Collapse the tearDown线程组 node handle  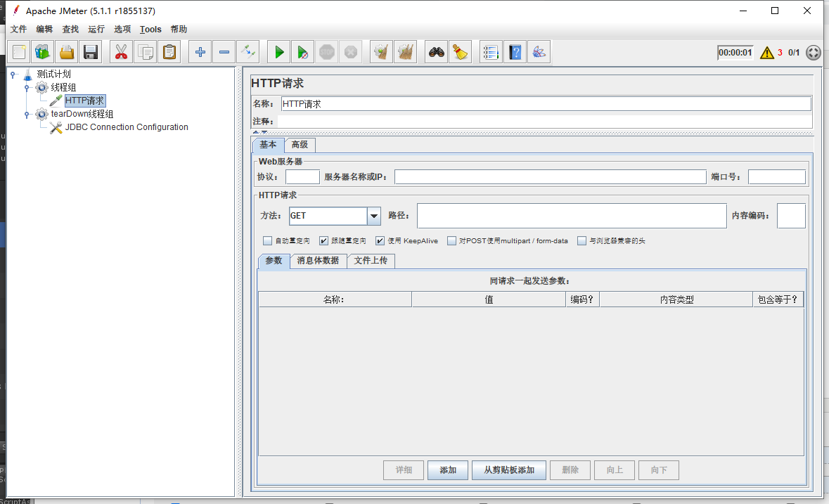27,114
